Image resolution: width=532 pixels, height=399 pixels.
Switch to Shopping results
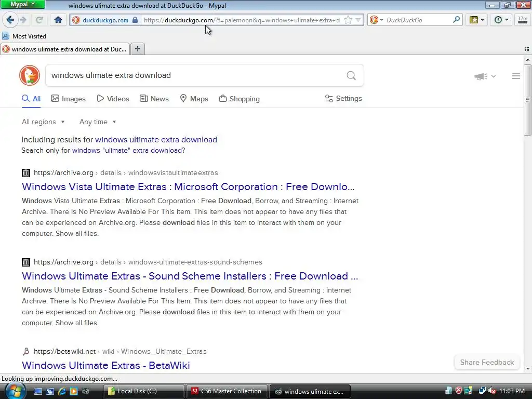(239, 99)
